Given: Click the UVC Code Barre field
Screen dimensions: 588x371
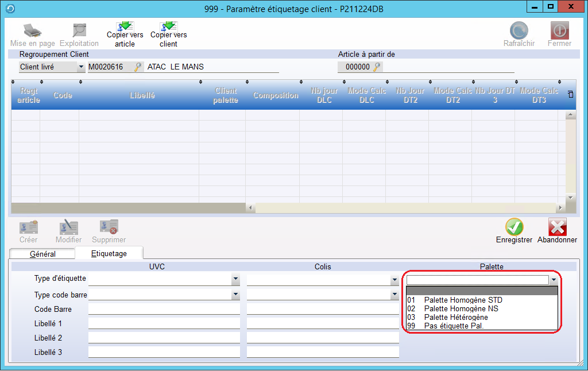Looking at the screenshot, I should point(164,309).
